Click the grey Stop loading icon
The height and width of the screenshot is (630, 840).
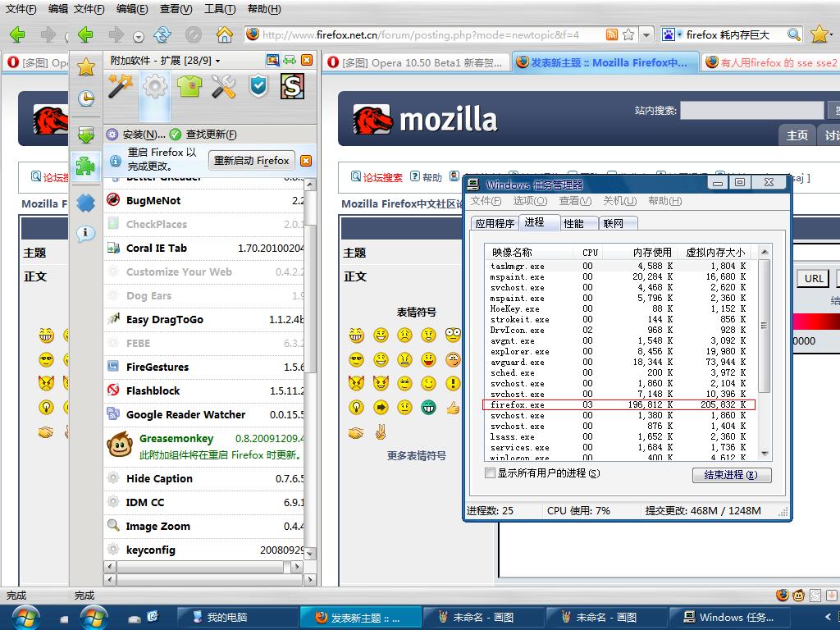pyautogui.click(x=194, y=35)
